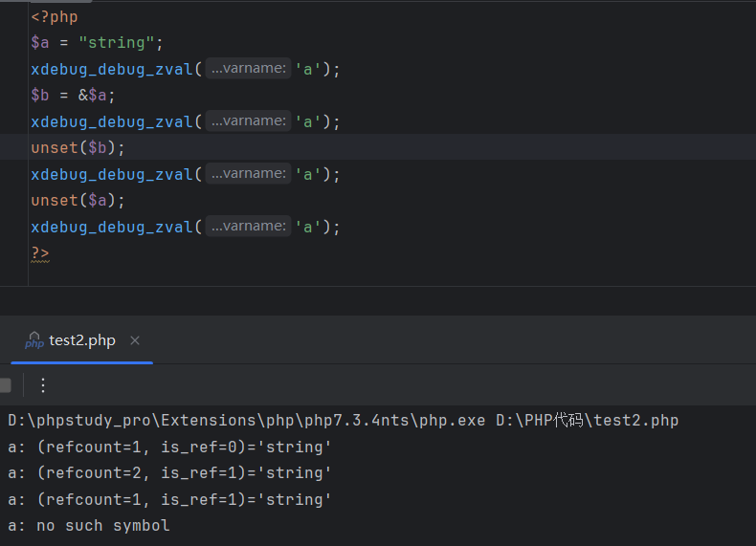Place cursor on the unset($b) line

click(78, 148)
